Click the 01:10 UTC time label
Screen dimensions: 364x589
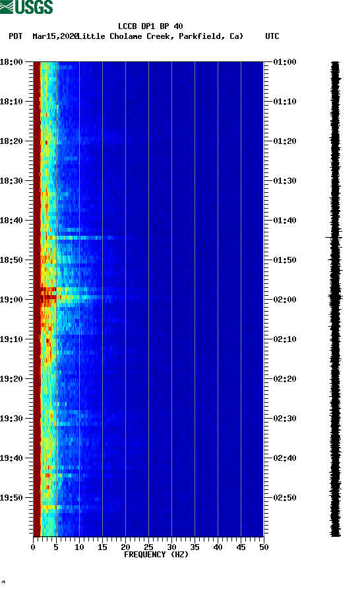pos(285,102)
